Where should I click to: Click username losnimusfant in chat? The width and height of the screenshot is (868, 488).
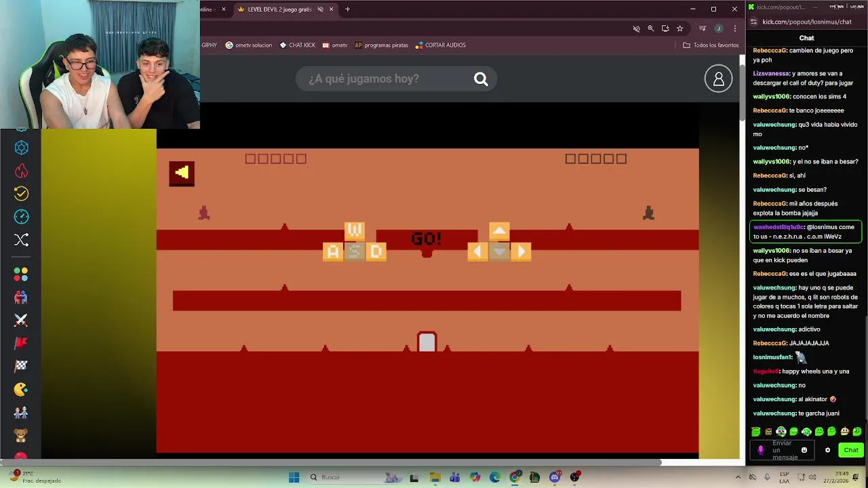tap(772, 357)
